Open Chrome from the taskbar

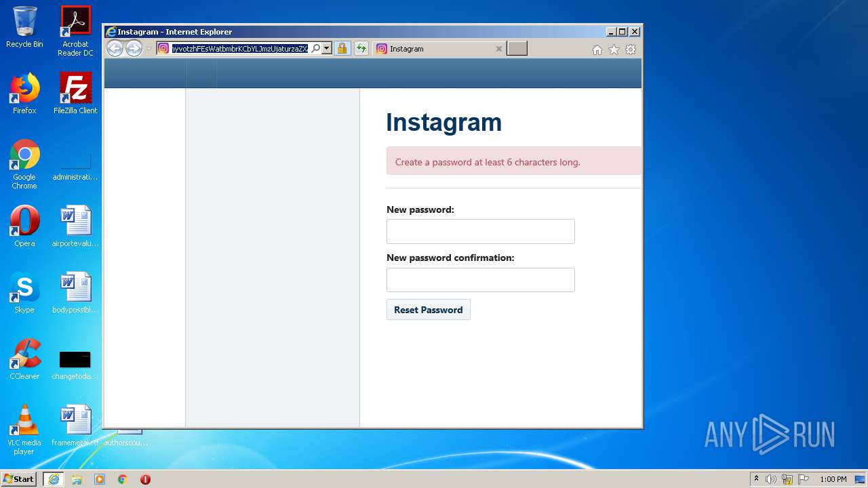[x=123, y=479]
